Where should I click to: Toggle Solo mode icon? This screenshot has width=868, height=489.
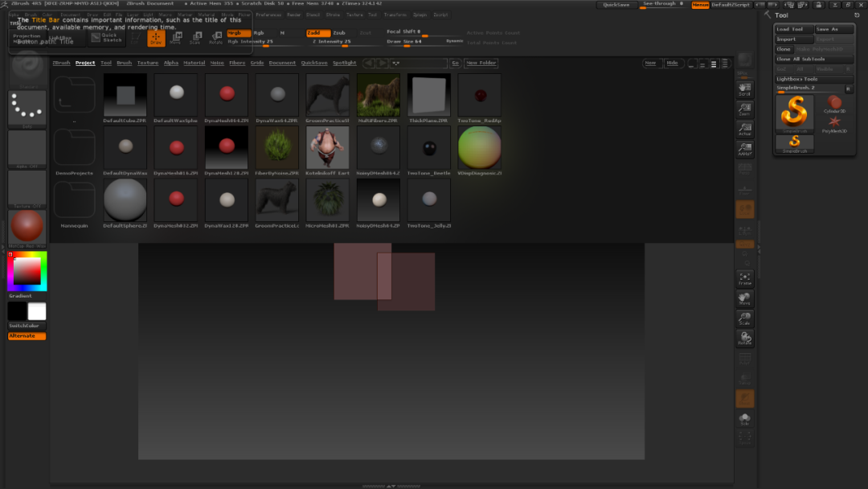point(744,419)
